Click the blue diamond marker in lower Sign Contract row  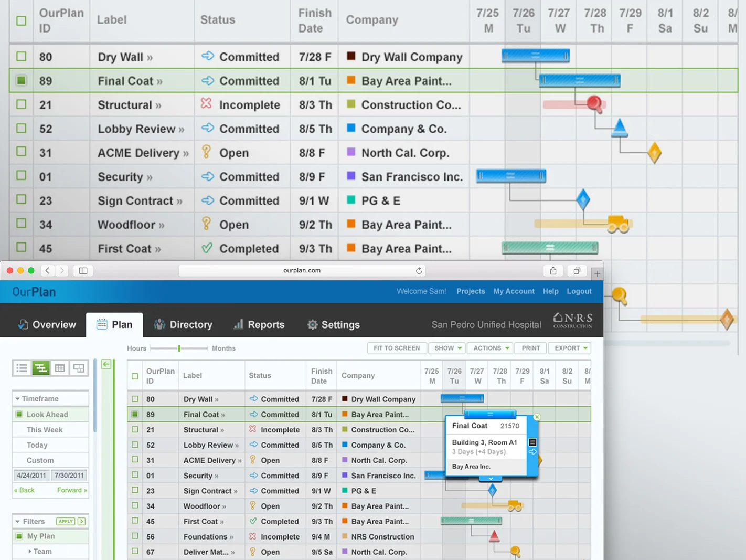pos(492,491)
